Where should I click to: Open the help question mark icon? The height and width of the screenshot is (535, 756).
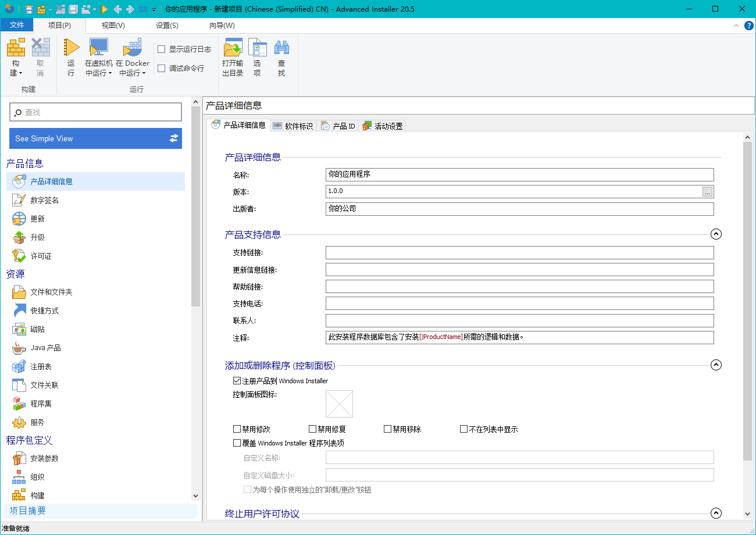click(x=749, y=26)
